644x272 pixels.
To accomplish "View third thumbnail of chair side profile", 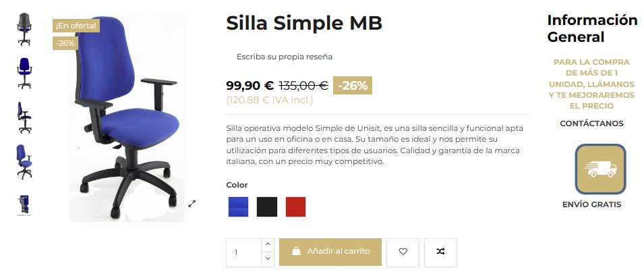I will pyautogui.click(x=25, y=117).
